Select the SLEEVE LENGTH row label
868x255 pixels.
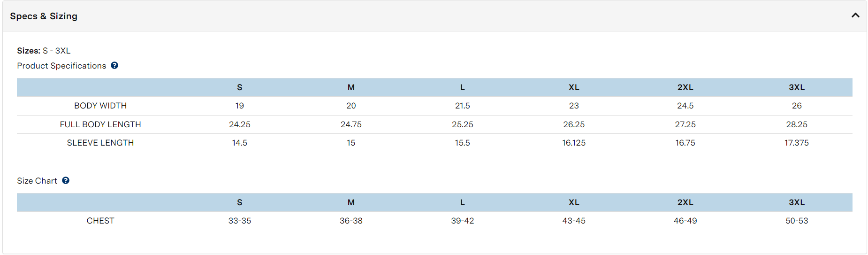tap(100, 143)
